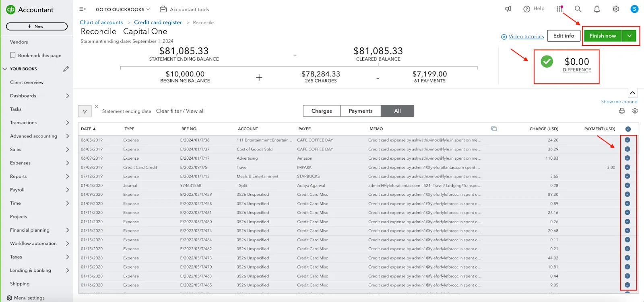The height and width of the screenshot is (302, 644).
Task: Open Client overview in sidebar
Action: click(x=27, y=82)
